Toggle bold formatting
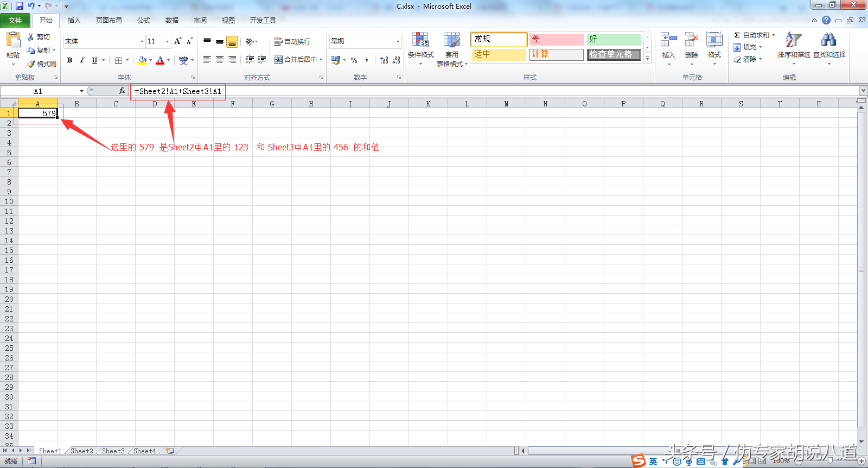Viewport: 868px width, 468px height. pyautogui.click(x=69, y=60)
